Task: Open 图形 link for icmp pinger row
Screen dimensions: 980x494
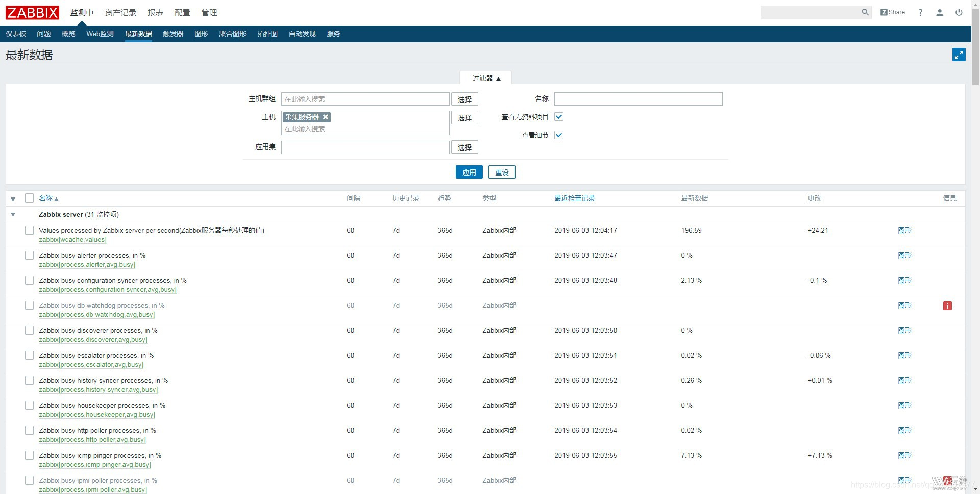Action: click(x=904, y=455)
